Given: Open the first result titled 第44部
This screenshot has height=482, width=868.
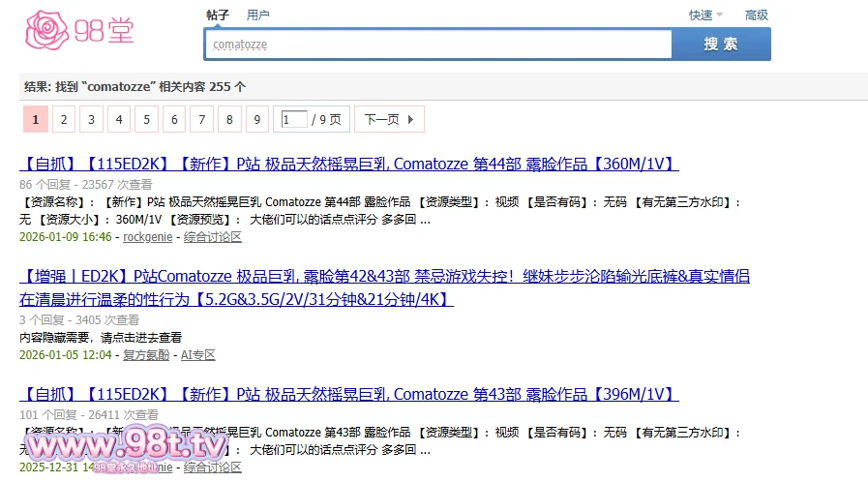Looking at the screenshot, I should tap(348, 164).
